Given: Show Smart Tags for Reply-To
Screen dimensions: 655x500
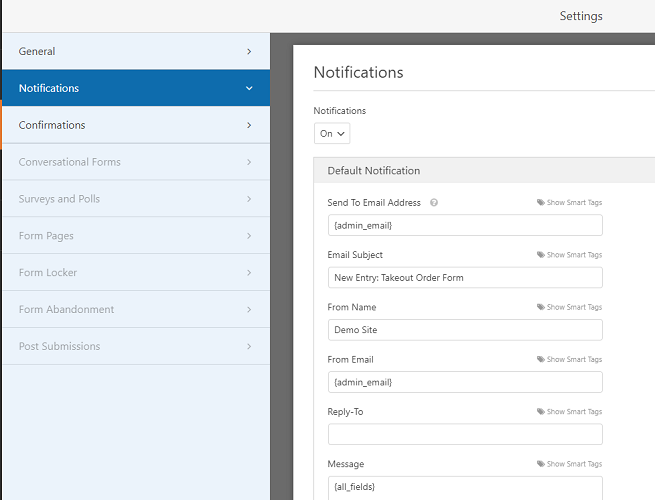Looking at the screenshot, I should [x=569, y=411].
